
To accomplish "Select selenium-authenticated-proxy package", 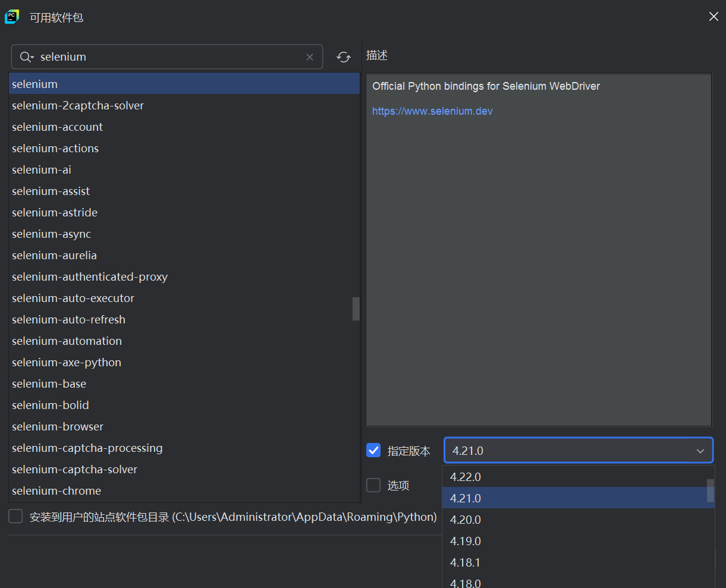I will pyautogui.click(x=184, y=276).
